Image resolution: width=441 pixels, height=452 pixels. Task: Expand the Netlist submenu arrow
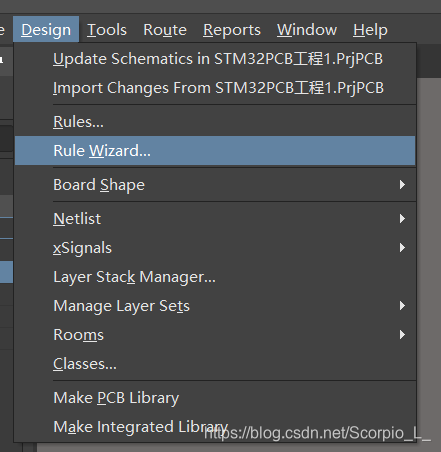(x=402, y=219)
